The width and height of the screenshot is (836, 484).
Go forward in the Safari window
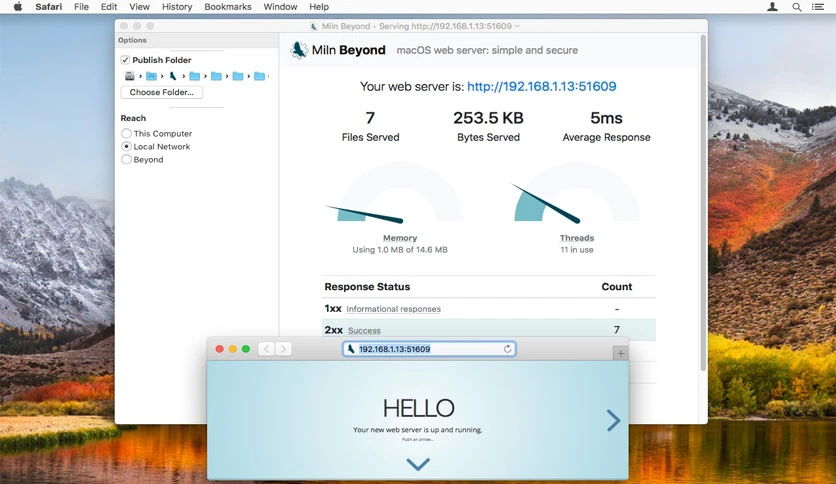(284, 349)
